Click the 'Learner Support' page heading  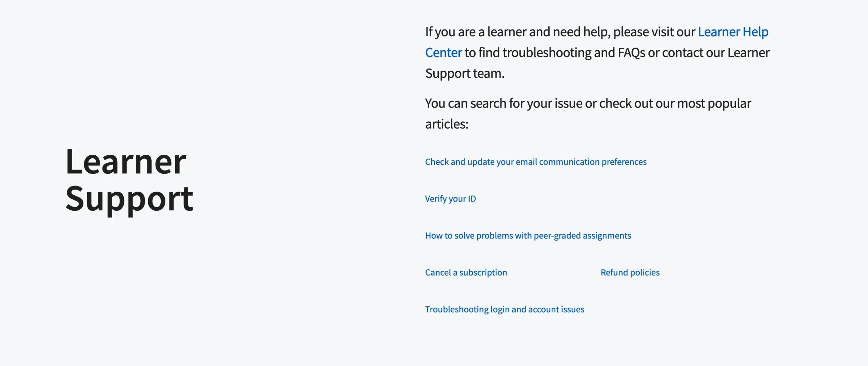click(129, 180)
